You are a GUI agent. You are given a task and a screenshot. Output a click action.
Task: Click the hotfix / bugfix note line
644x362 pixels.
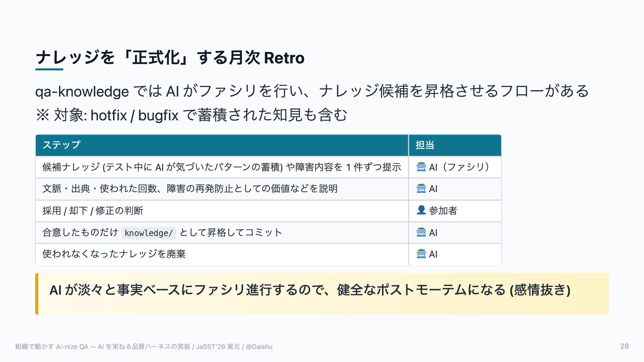[x=191, y=115]
